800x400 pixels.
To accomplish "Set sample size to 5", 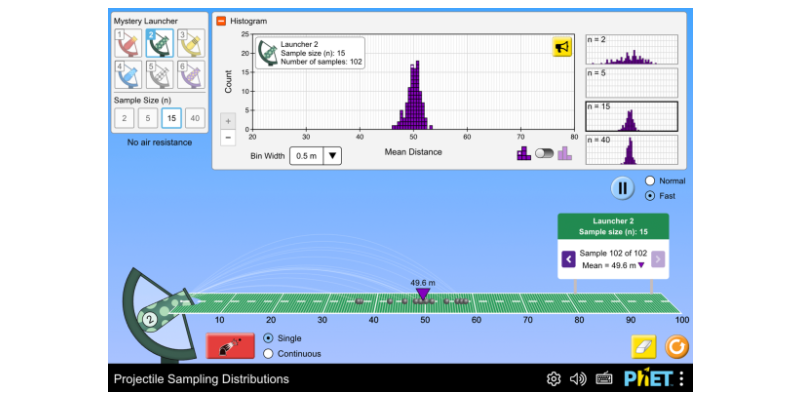I will (x=148, y=118).
